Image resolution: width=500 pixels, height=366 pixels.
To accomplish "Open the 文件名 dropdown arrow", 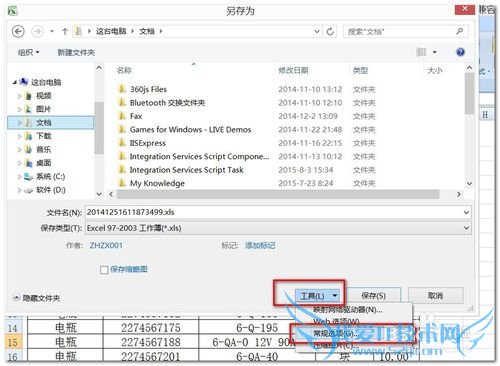I will coord(466,212).
